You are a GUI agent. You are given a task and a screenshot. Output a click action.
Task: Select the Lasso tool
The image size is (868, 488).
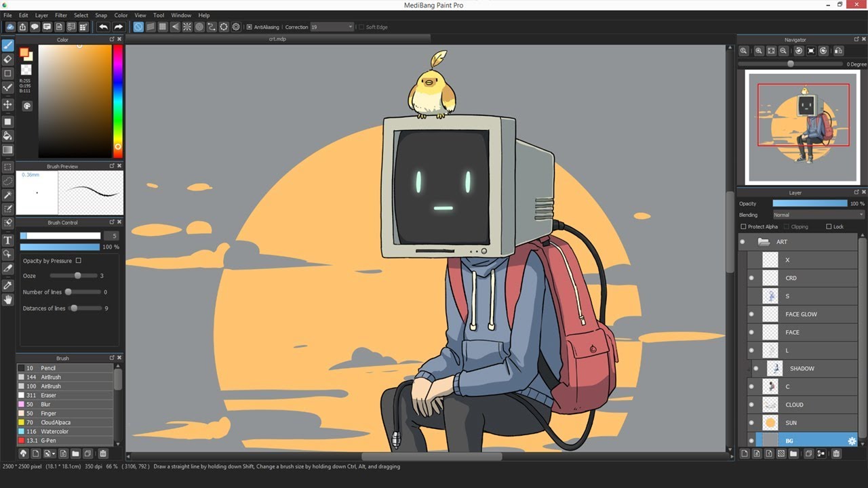(x=8, y=181)
